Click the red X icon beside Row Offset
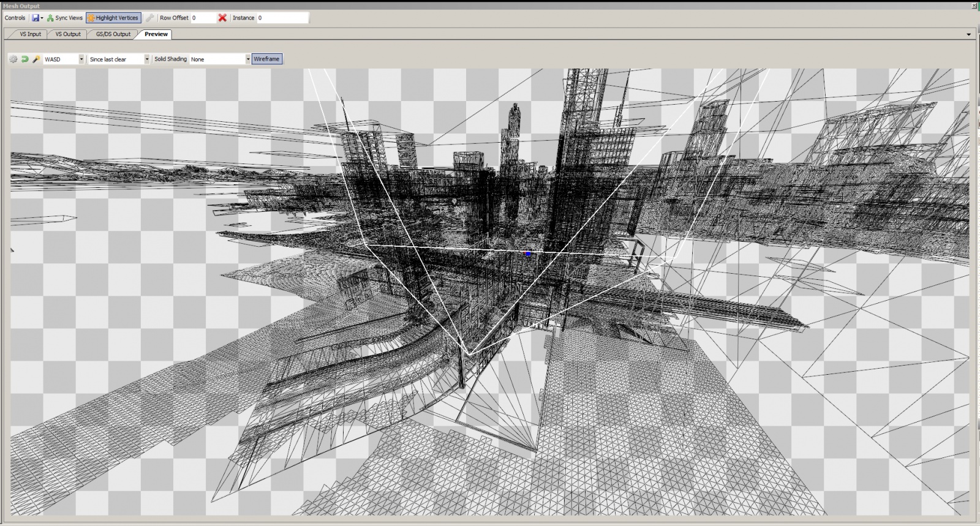Image resolution: width=980 pixels, height=526 pixels. 222,18
